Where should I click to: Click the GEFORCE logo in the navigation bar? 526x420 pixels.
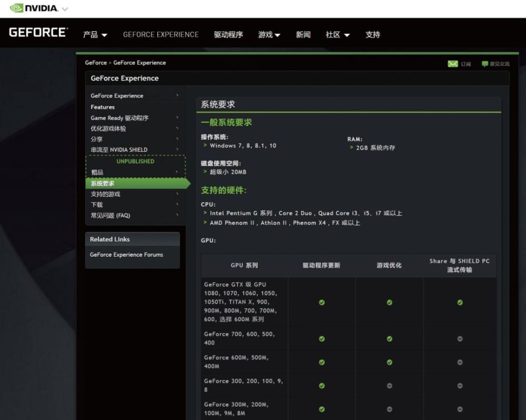(38, 33)
